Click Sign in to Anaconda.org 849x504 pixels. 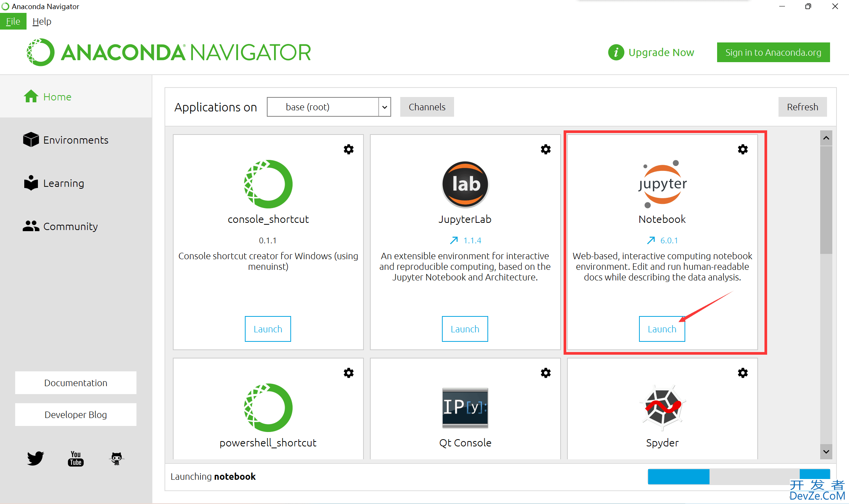[774, 52]
